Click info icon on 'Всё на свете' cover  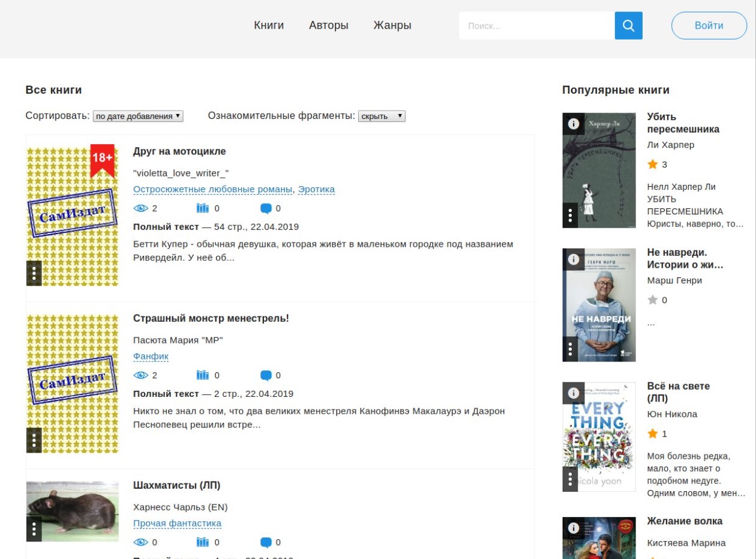[573, 393]
